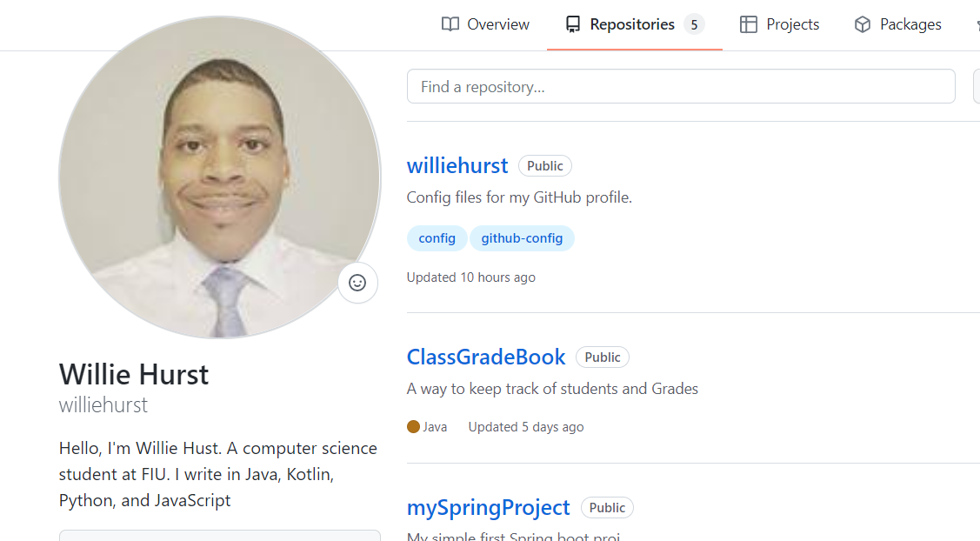The image size is (980, 541).
Task: Go to the Packages tab
Action: pyautogui.click(x=910, y=24)
